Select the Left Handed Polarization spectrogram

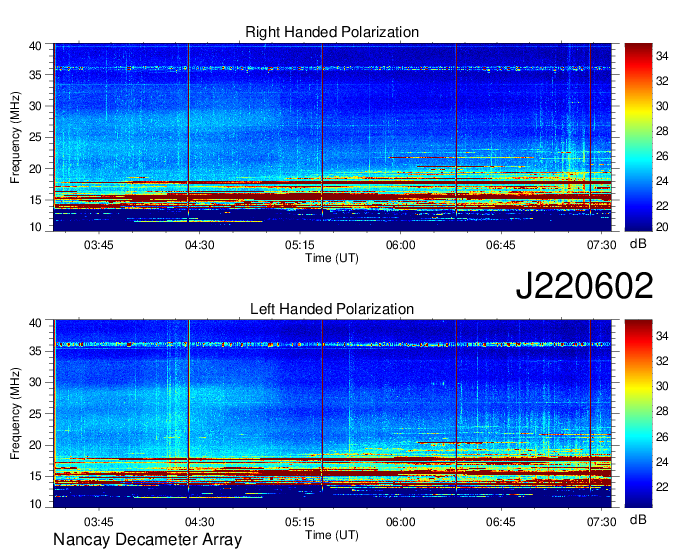pyautogui.click(x=332, y=414)
